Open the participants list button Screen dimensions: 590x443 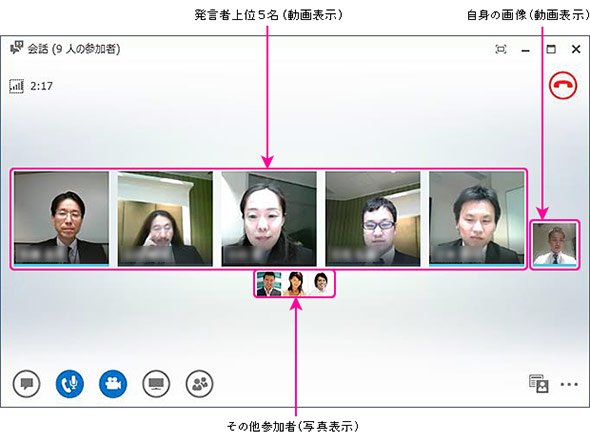(x=199, y=384)
